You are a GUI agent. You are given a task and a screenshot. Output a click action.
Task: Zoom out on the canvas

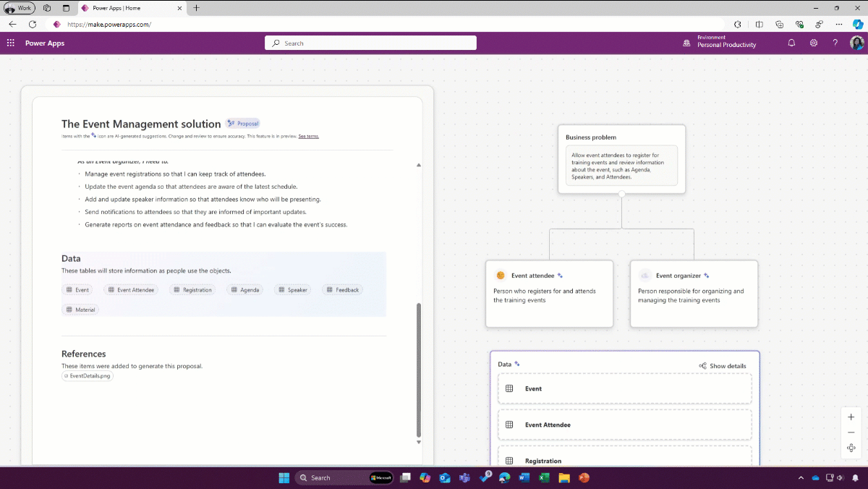click(x=851, y=433)
